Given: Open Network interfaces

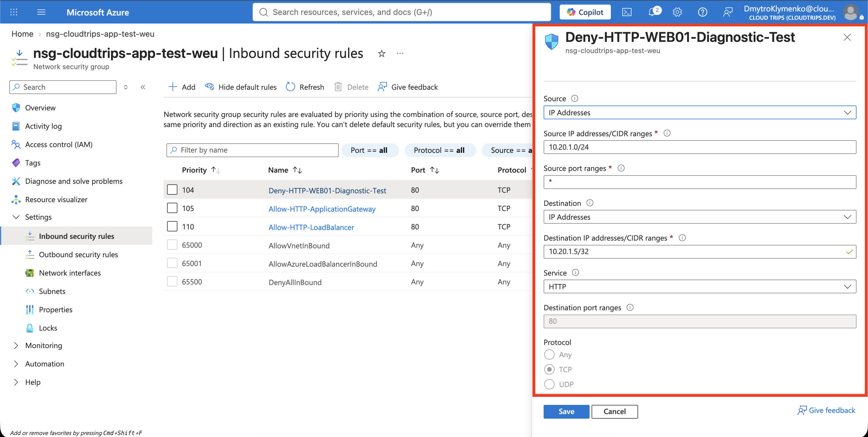Looking at the screenshot, I should point(70,273).
